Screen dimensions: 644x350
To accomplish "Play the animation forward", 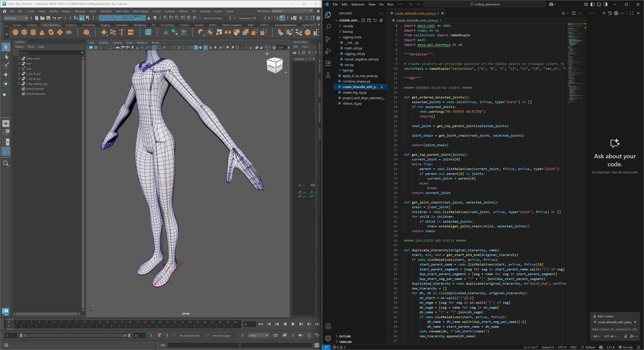I will tap(293, 324).
